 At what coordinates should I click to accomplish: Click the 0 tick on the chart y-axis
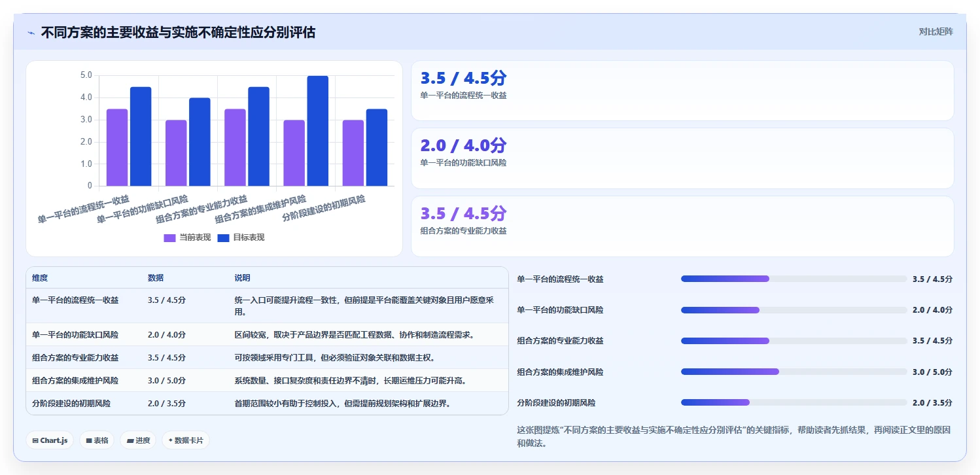coord(90,186)
